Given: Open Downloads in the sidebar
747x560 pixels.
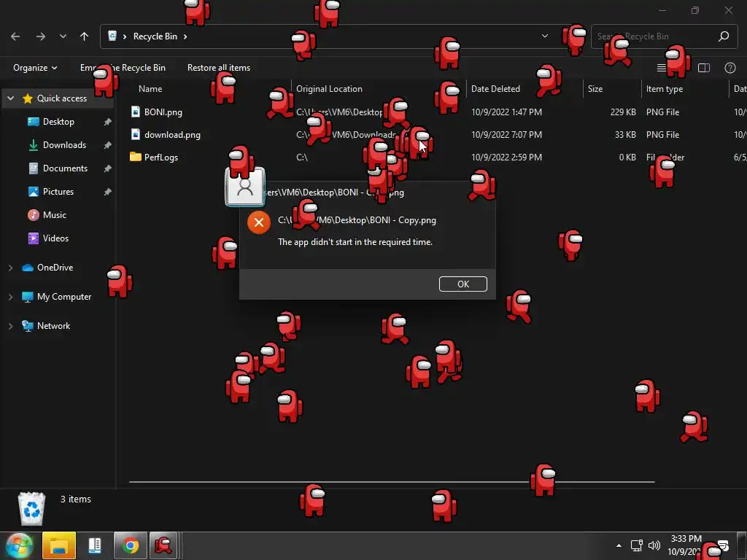Looking at the screenshot, I should pos(64,145).
